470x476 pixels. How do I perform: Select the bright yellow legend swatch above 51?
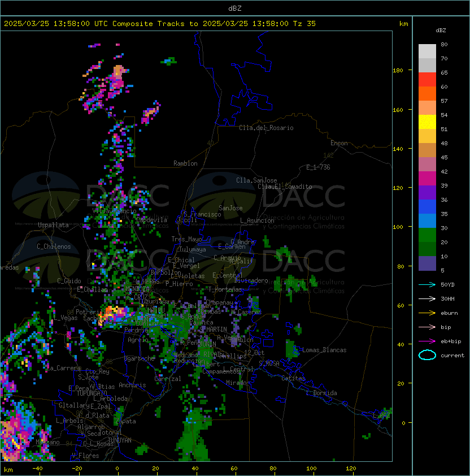tap(427, 122)
